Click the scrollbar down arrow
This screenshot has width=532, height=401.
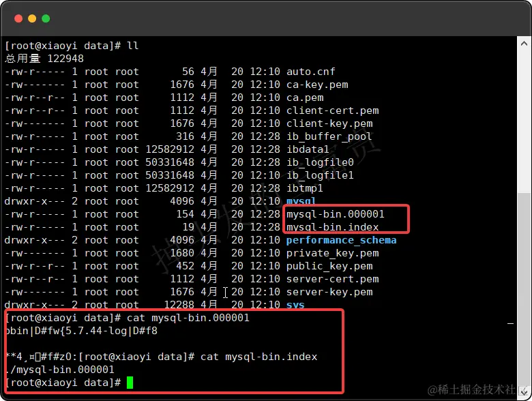pyautogui.click(x=524, y=392)
